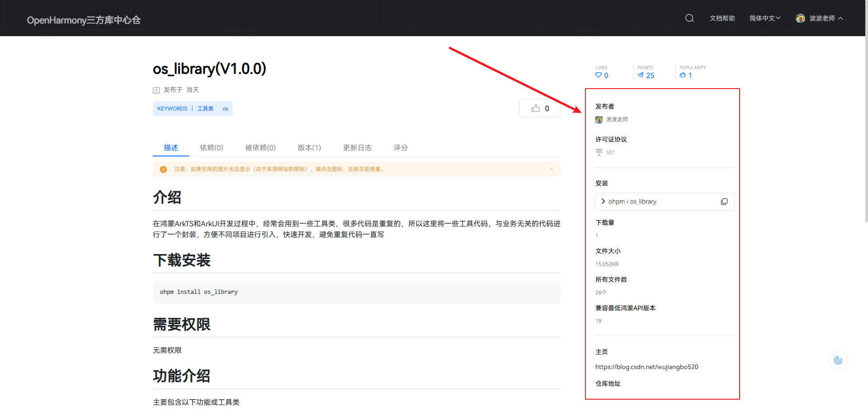The image size is (868, 420).
Task: Click the chevron before ohpm i os_library
Action: (x=603, y=201)
